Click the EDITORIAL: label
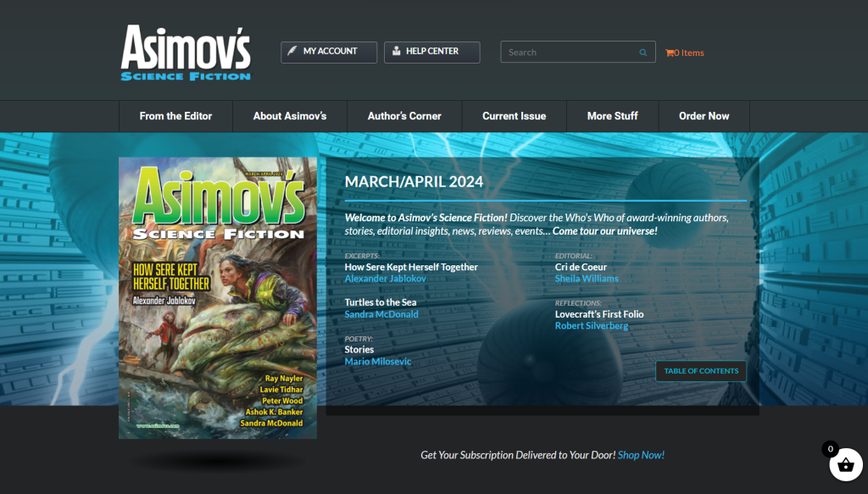This screenshot has width=868, height=494. coord(574,256)
